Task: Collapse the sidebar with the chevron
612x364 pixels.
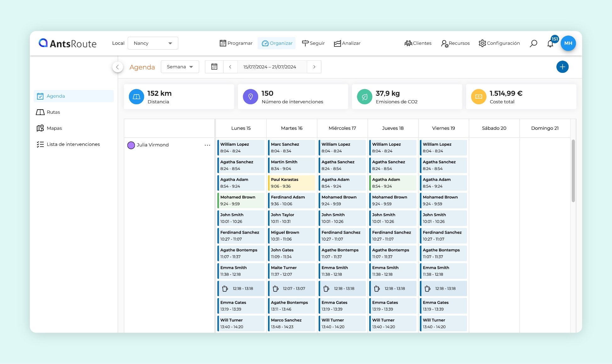Action: (117, 67)
